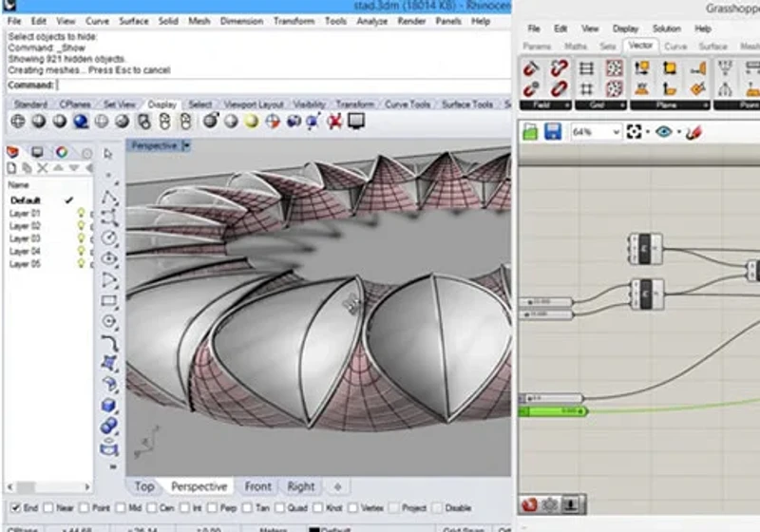Toggle the End object snap checkbox
The height and width of the screenshot is (532, 760).
(x=15, y=507)
